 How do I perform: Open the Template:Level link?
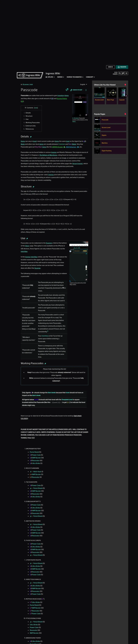pos(67,399)
